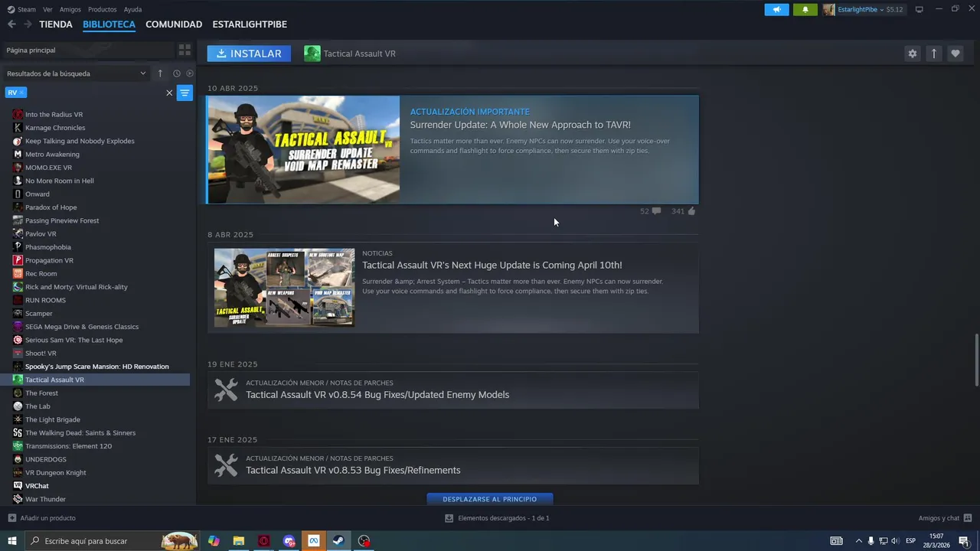Toggle sort direction arrow in library sidebar
Image resolution: width=980 pixels, height=551 pixels.
tap(160, 73)
